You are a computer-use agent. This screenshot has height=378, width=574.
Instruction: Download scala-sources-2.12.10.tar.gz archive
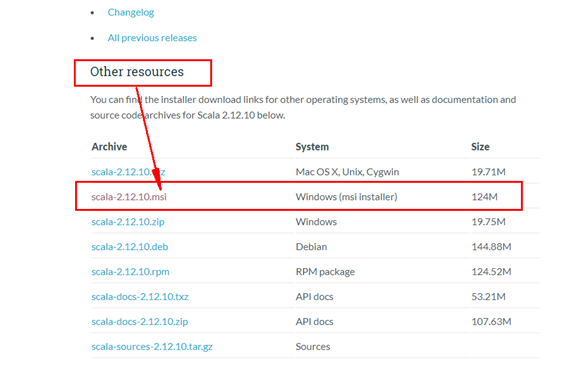[152, 346]
